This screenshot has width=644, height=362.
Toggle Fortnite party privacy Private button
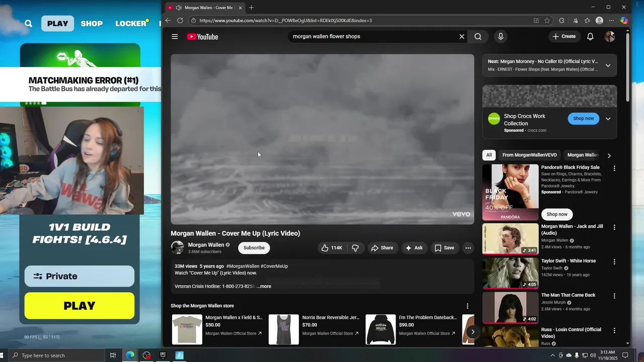pyautogui.click(x=79, y=276)
